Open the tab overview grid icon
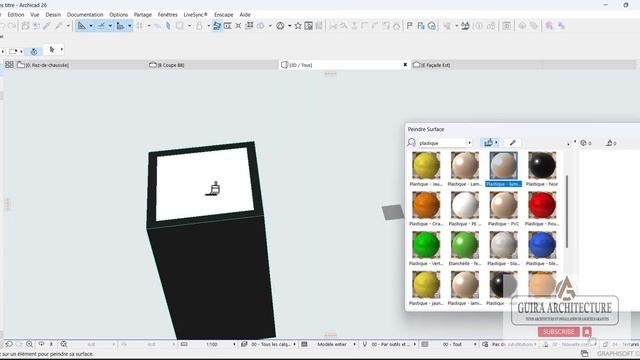The image size is (640, 360). 9,65
